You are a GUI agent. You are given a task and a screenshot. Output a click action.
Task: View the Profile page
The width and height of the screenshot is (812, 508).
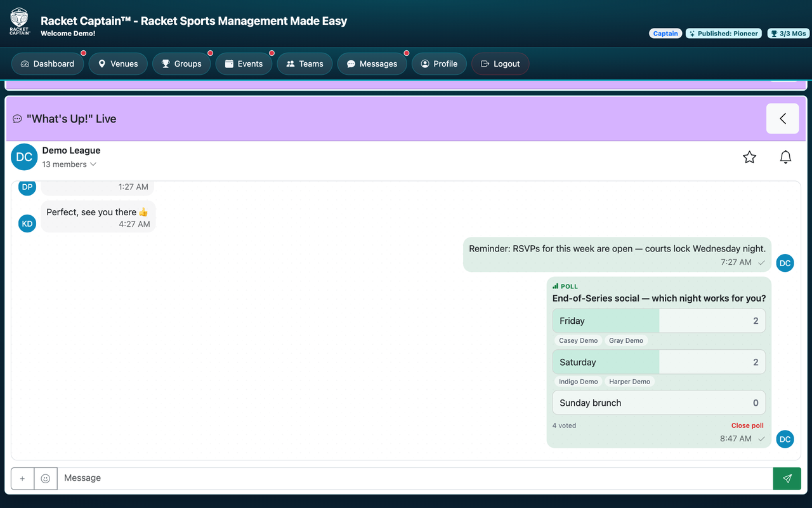439,63
